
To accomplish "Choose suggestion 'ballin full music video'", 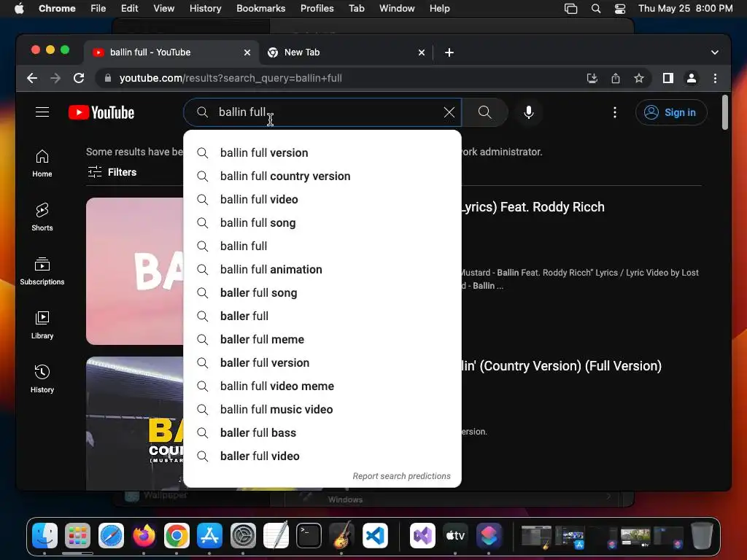I will coord(322,410).
